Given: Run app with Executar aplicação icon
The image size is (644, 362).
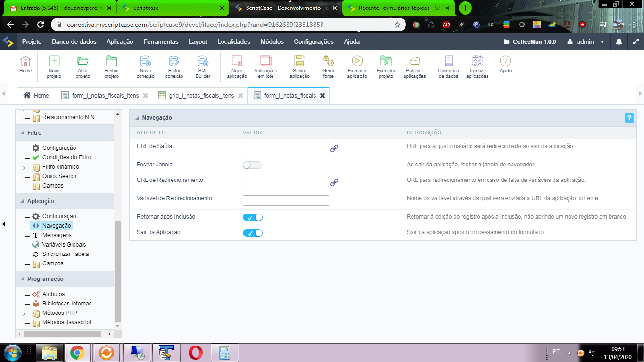Looking at the screenshot, I should (357, 61).
